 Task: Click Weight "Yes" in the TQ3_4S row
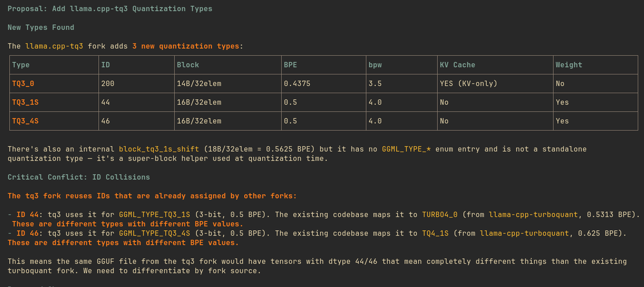[562, 121]
